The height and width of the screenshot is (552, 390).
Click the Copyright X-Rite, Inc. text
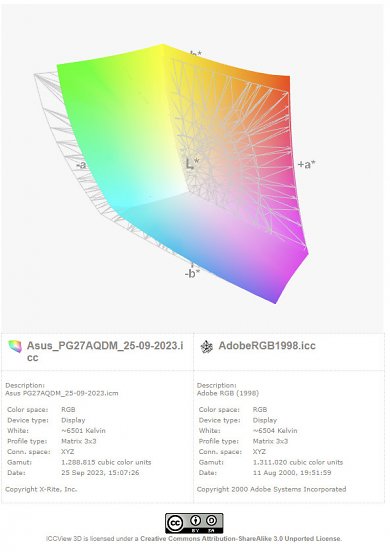click(41, 489)
